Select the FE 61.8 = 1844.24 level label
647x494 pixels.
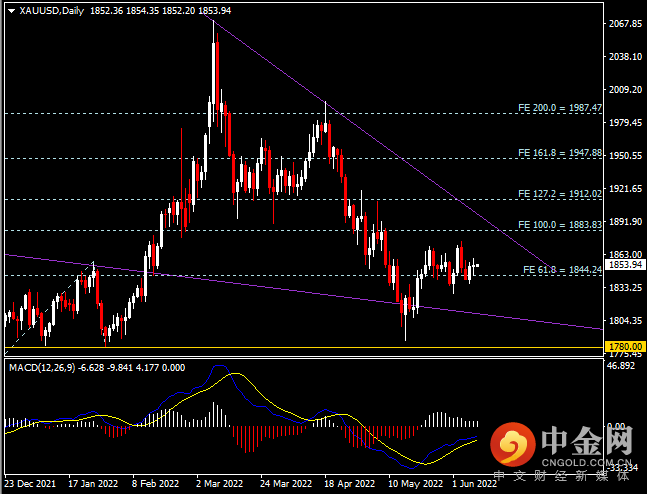point(562,269)
